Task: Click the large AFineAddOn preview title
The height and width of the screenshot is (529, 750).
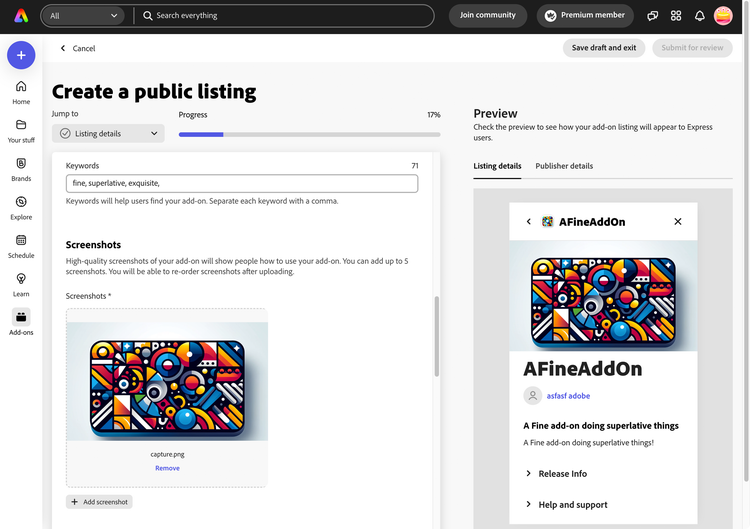Action: point(583,369)
